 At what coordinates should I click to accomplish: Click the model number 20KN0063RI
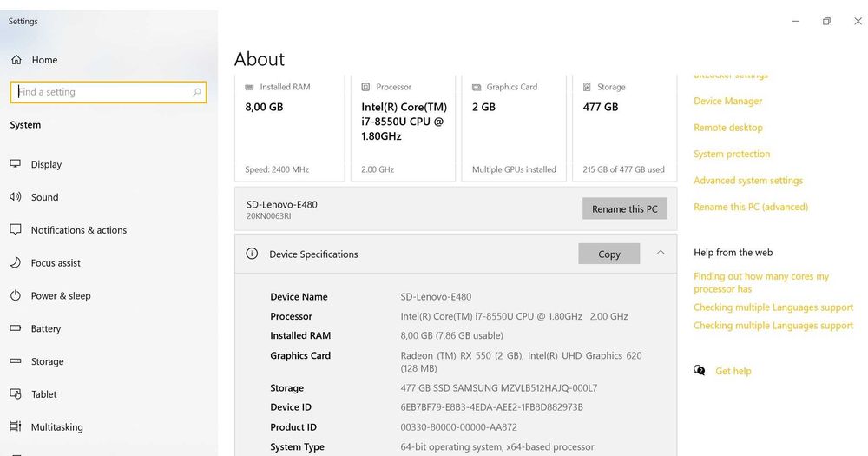268,216
